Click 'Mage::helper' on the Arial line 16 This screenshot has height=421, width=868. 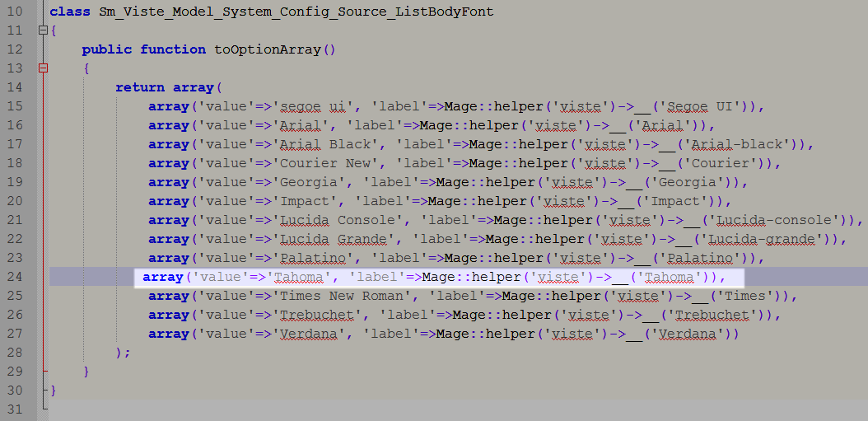click(x=469, y=125)
